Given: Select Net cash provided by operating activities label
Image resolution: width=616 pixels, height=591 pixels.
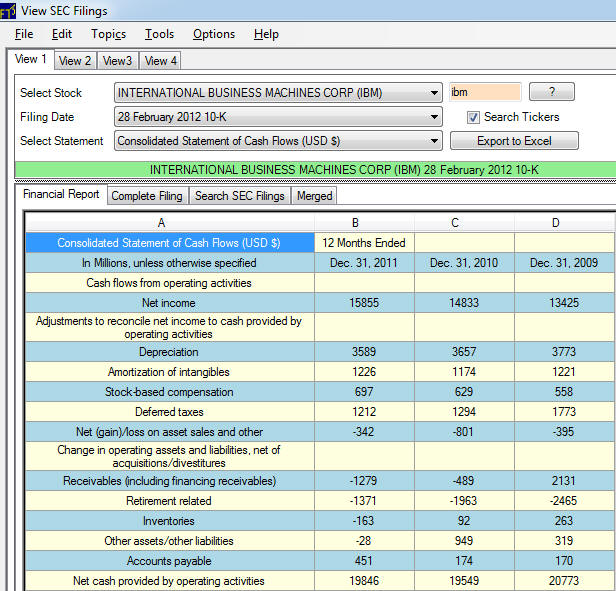Looking at the screenshot, I should coord(170,581).
